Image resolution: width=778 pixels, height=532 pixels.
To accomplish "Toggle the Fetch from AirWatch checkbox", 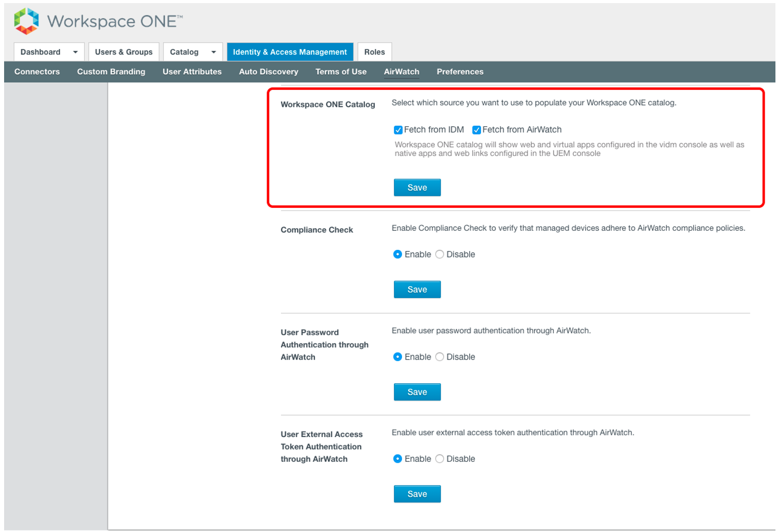I will (x=476, y=130).
